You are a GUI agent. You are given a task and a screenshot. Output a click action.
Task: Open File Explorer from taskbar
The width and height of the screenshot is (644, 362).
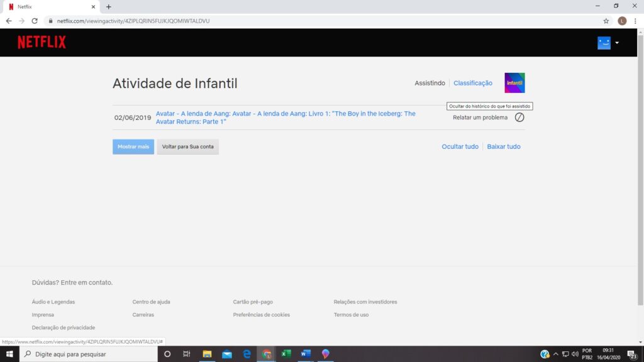(207, 354)
